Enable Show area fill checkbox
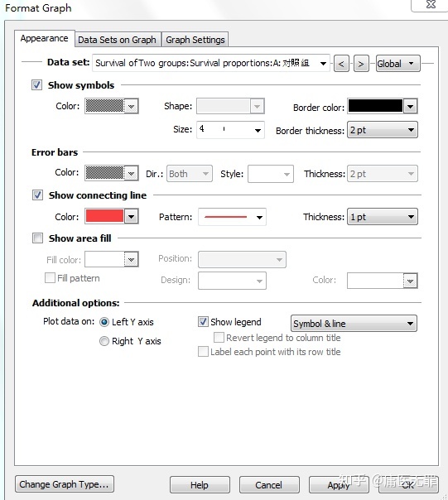 click(x=37, y=238)
